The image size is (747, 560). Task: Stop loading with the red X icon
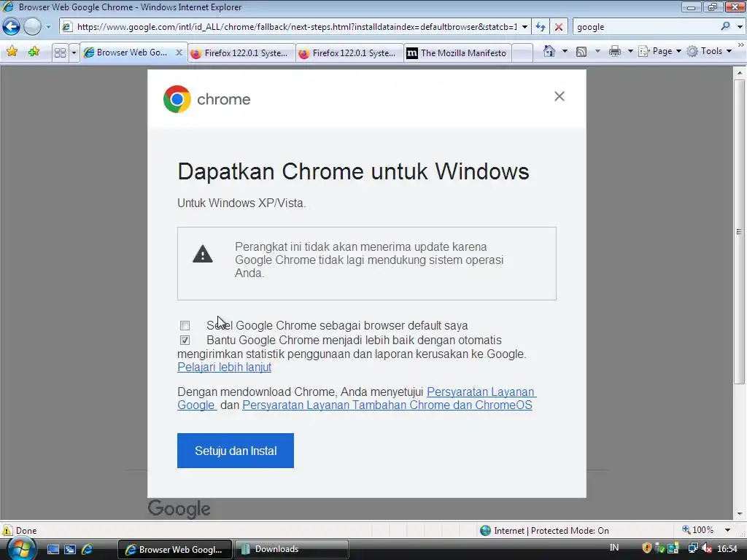[558, 27]
